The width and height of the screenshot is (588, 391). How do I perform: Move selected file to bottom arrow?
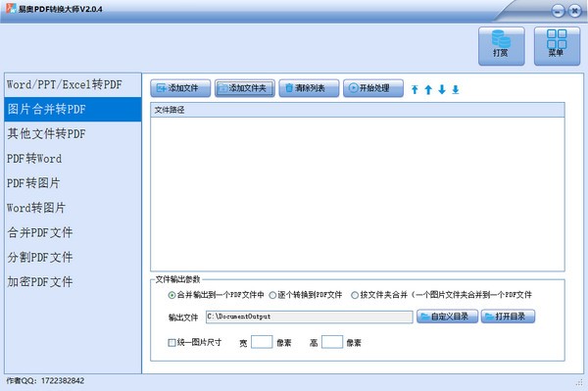[x=456, y=89]
